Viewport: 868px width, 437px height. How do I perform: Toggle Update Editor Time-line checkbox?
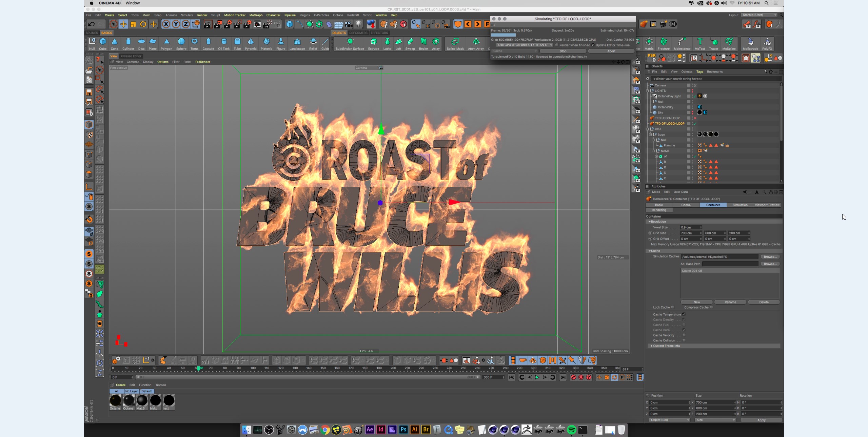coord(593,45)
